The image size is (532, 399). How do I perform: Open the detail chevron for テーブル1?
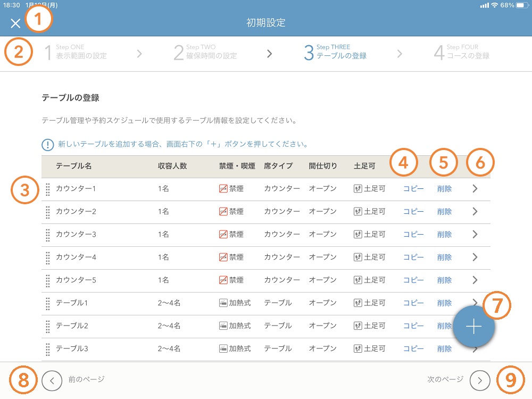[475, 303]
